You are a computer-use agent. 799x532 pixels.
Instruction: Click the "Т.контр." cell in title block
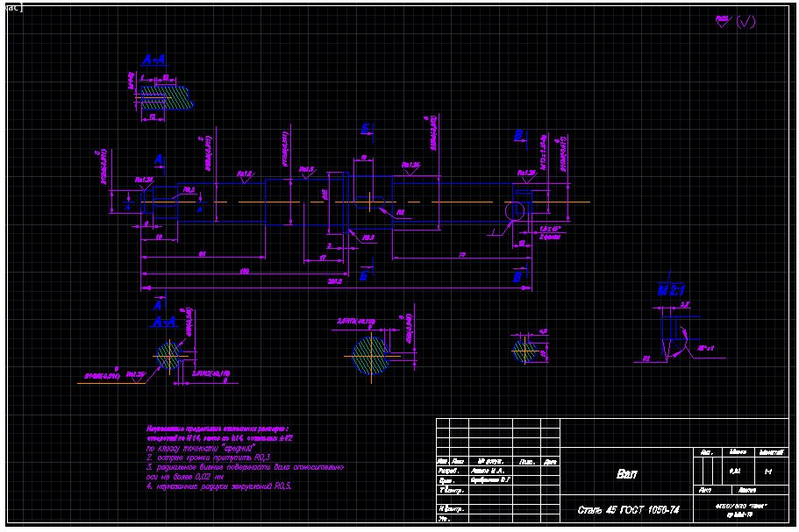(452, 490)
